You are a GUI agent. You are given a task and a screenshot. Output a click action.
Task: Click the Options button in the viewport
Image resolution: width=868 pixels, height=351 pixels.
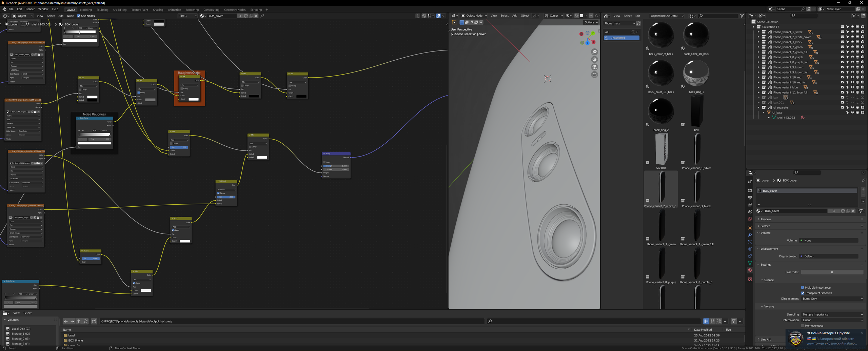(590, 22)
